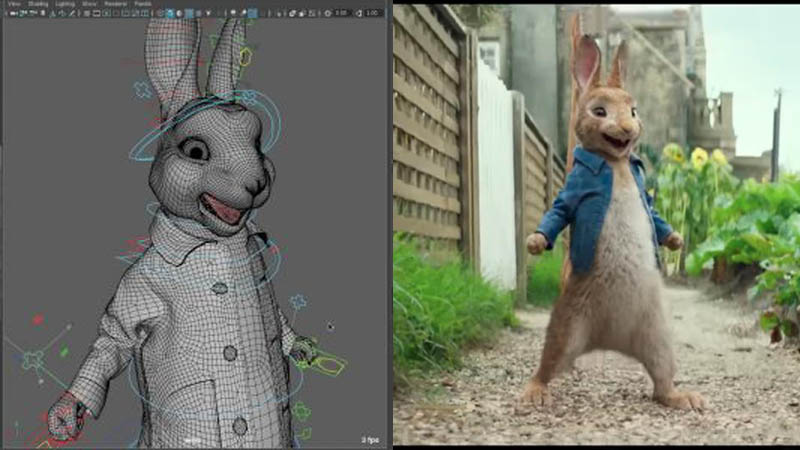Toggle the Gate Mask display

pyautogui.click(x=116, y=13)
